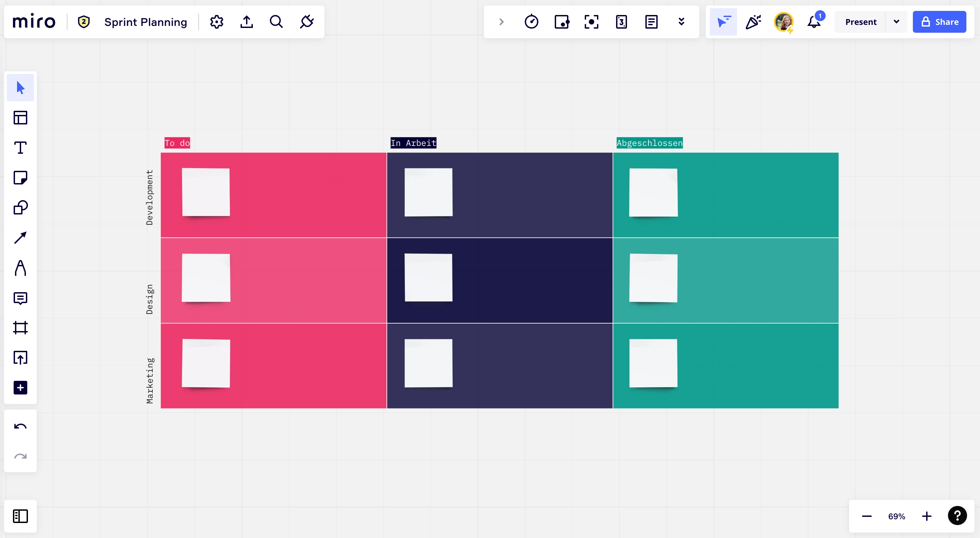Image resolution: width=980 pixels, height=538 pixels.
Task: Toggle the reactions party icon
Action: (x=753, y=22)
